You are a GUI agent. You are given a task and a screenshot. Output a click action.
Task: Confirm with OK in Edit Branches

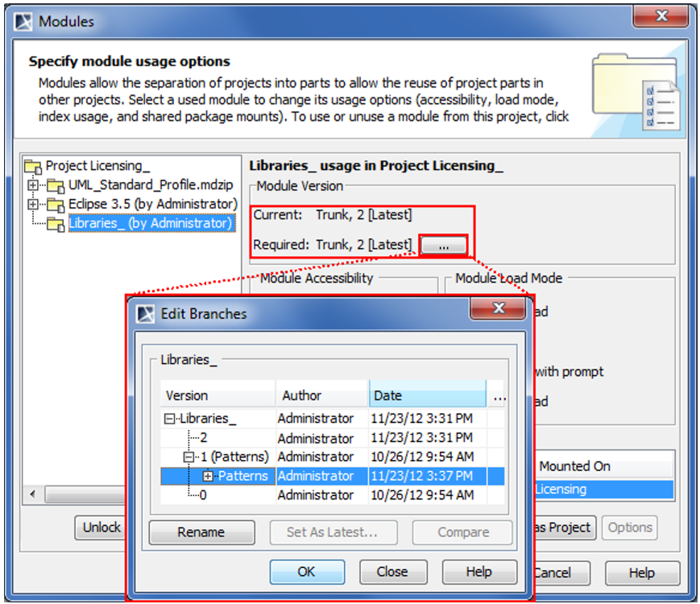(x=307, y=572)
